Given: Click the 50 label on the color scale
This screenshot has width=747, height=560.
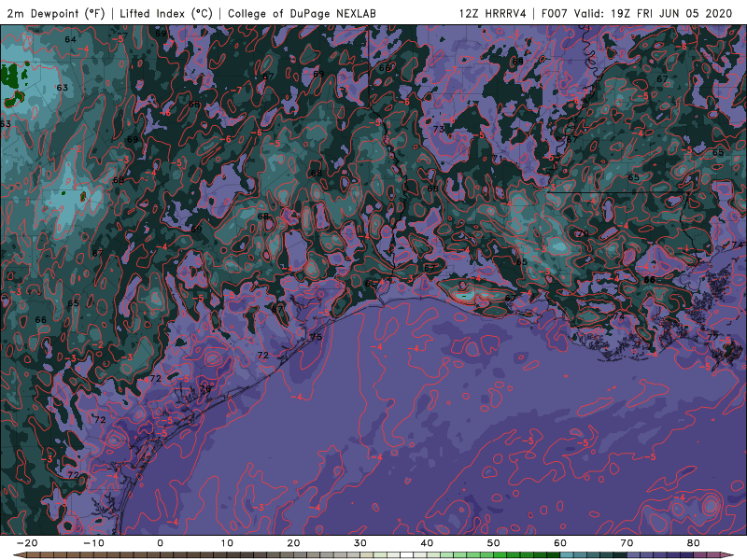Looking at the screenshot, I should point(494,543).
